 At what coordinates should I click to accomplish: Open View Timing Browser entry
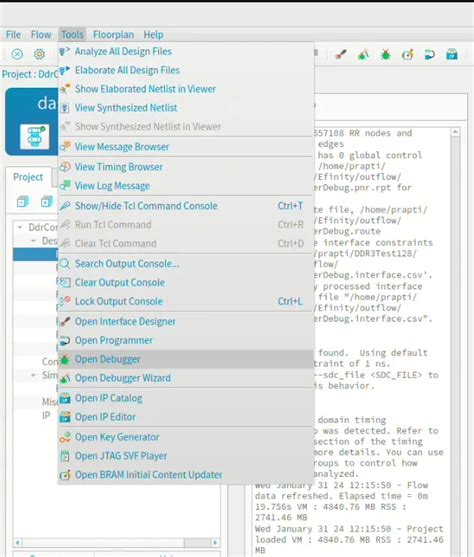pos(186,167)
